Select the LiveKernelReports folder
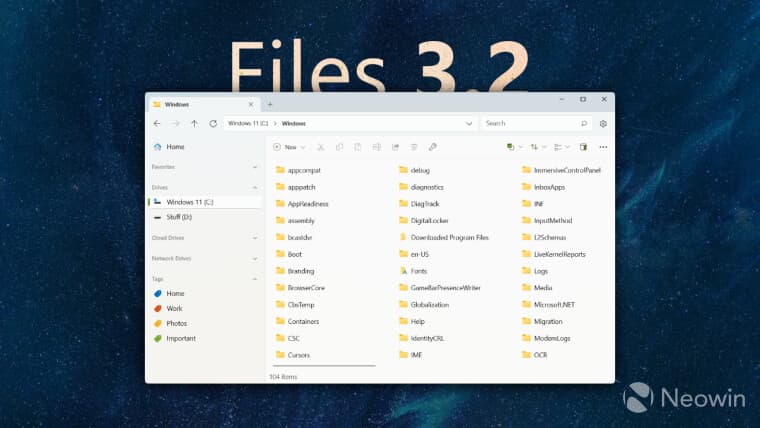The width and height of the screenshot is (760, 428). pos(554,254)
